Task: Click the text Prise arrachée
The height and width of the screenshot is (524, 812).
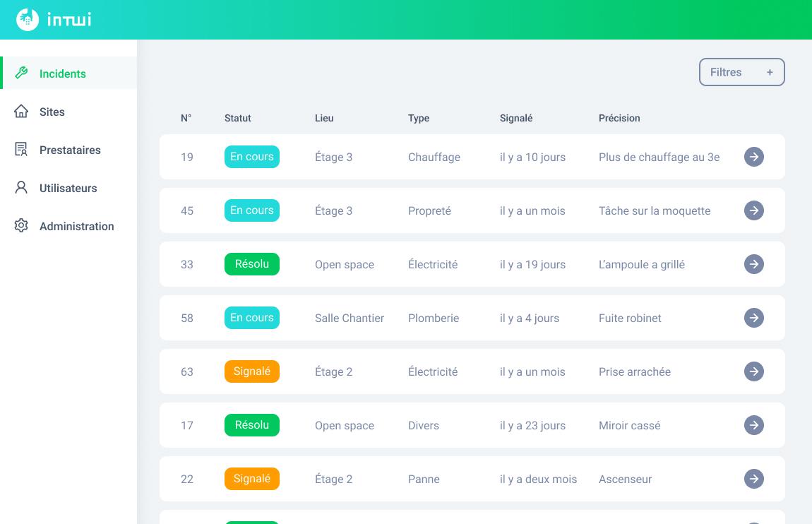Action: [x=634, y=371]
